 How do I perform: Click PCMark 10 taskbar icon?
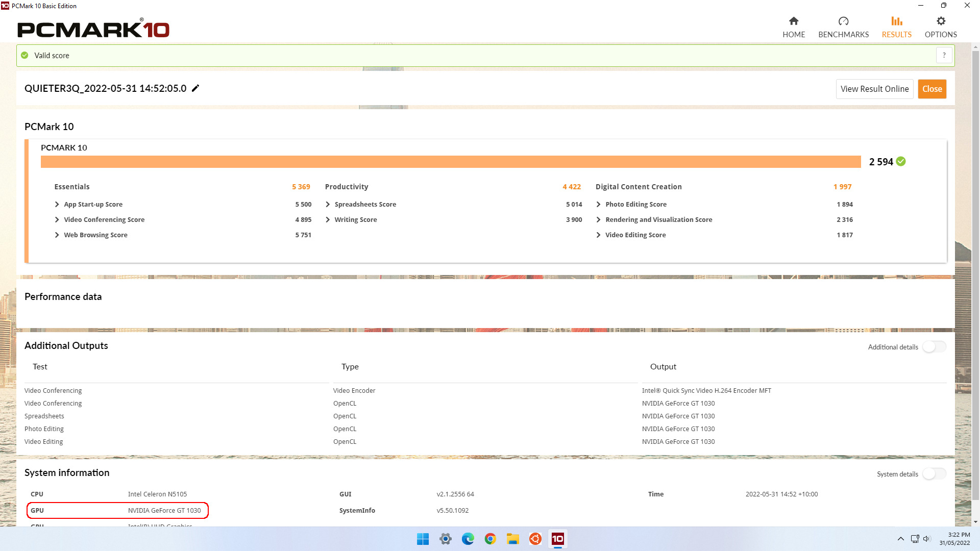(x=558, y=539)
